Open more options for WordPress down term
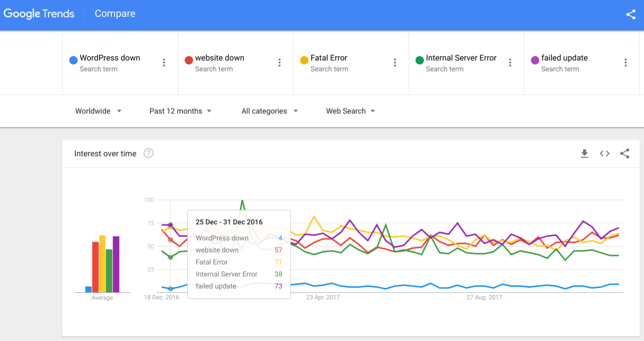Image resolution: width=644 pixels, height=341 pixels. pyautogui.click(x=164, y=63)
